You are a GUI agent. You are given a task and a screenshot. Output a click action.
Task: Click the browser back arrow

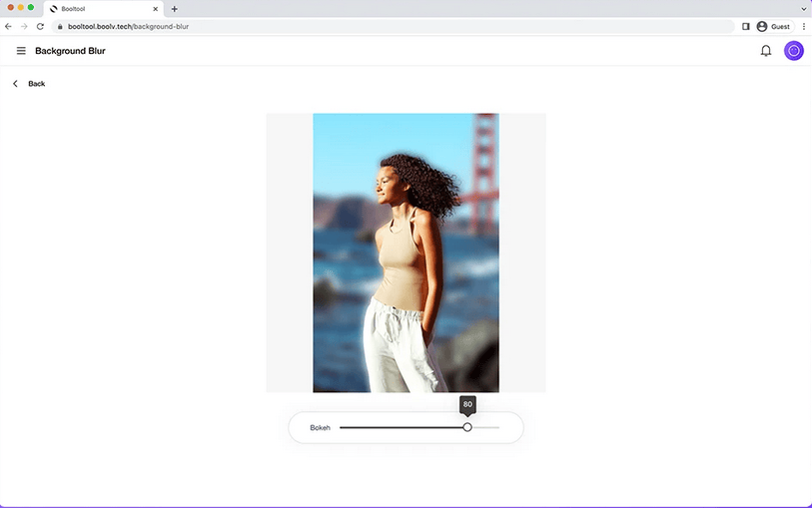click(x=9, y=26)
